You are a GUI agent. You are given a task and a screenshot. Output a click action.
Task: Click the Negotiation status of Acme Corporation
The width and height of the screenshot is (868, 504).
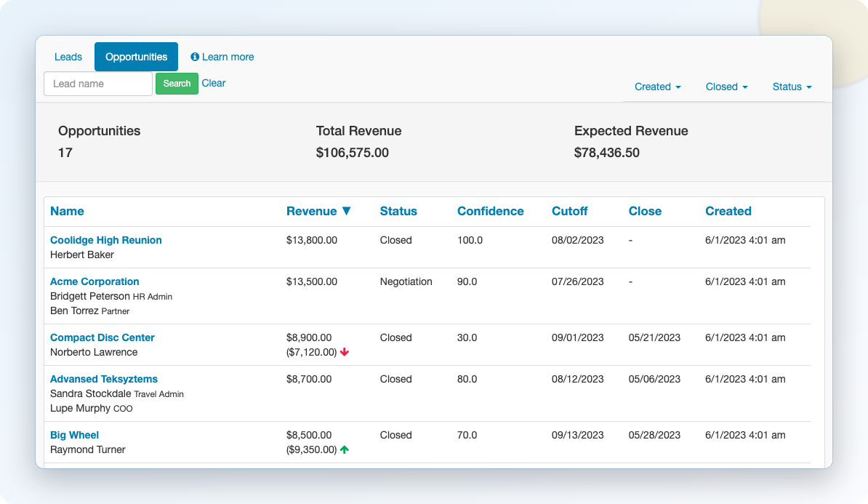pyautogui.click(x=406, y=281)
